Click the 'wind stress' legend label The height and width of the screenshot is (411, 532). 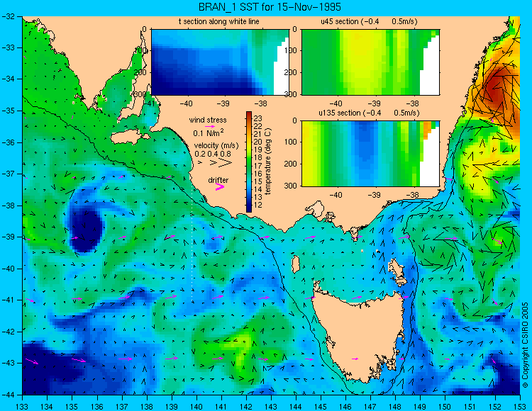[208, 120]
